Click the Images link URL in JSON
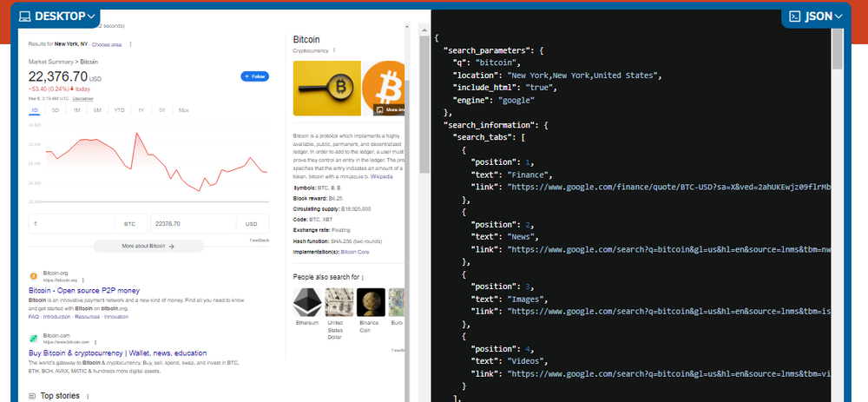Viewport: 868px width, 402px height. coord(669,312)
